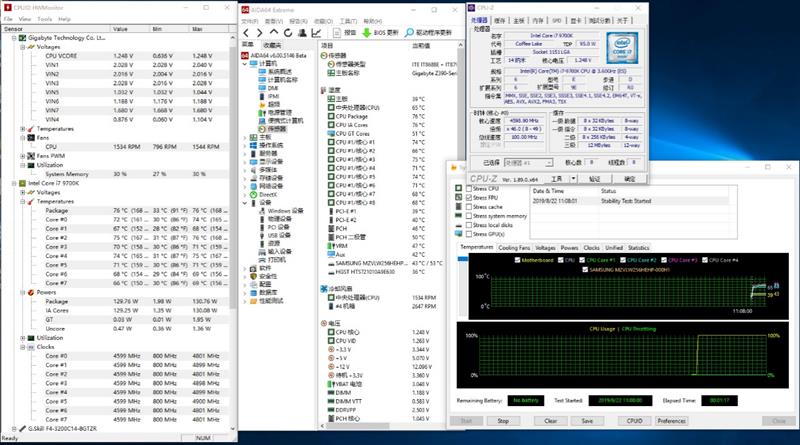
Task: Expand Fans PWM node in HWMonitor
Action: [22, 156]
